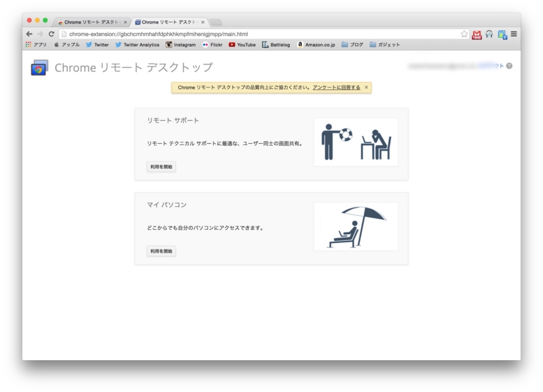
Task: Open the Chrome hamburger menu
Action: tap(514, 34)
